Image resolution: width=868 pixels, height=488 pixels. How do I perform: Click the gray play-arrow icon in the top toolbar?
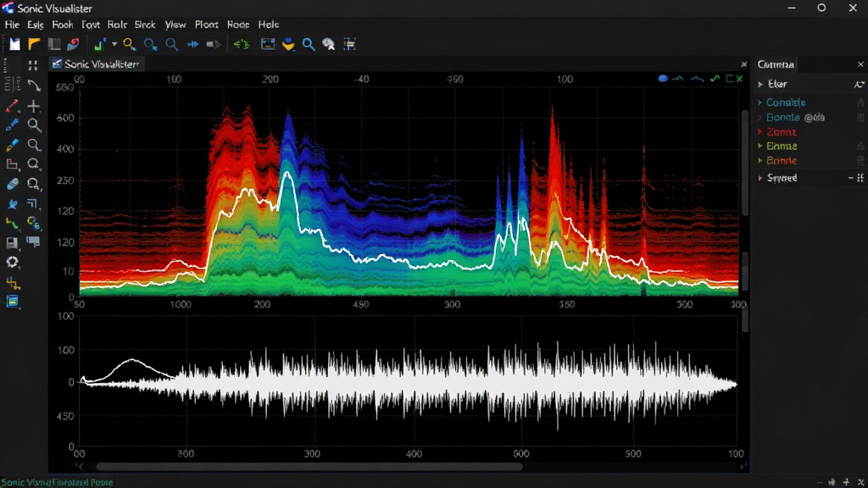click(x=213, y=44)
